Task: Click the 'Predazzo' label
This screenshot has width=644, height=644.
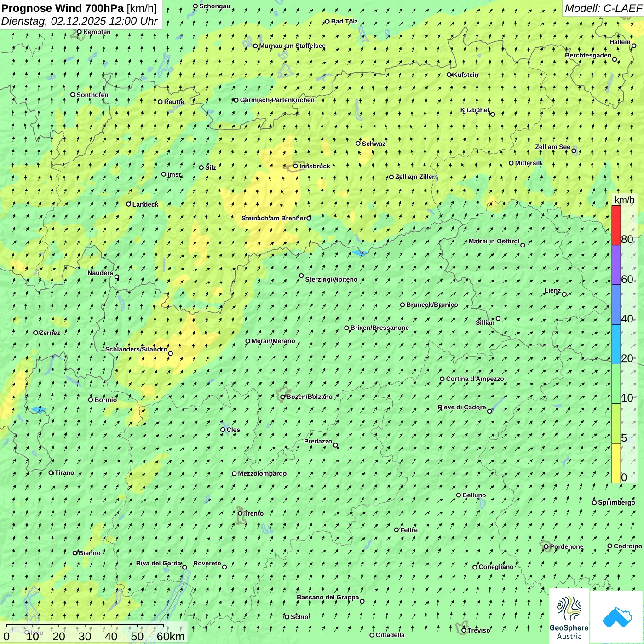Action: 318,441
